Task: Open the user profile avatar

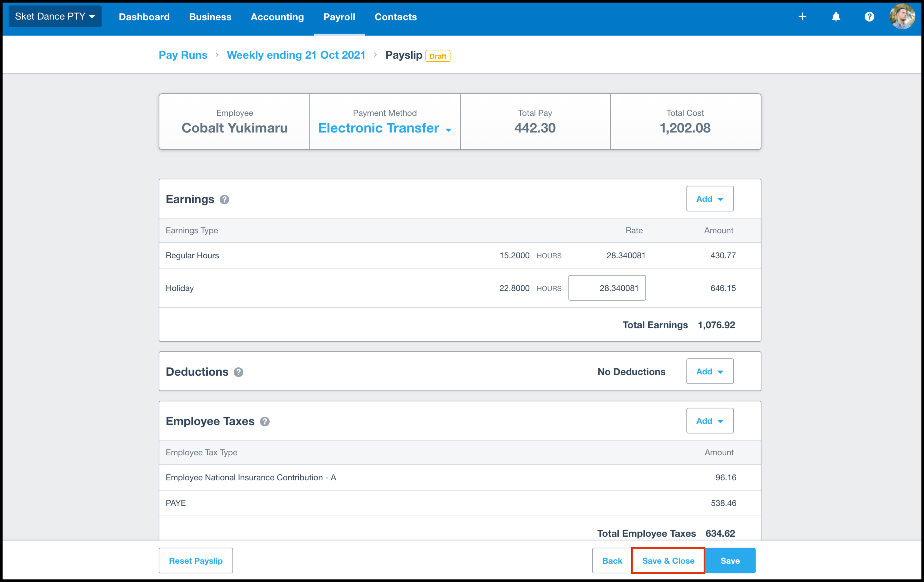Action: pyautogui.click(x=902, y=17)
